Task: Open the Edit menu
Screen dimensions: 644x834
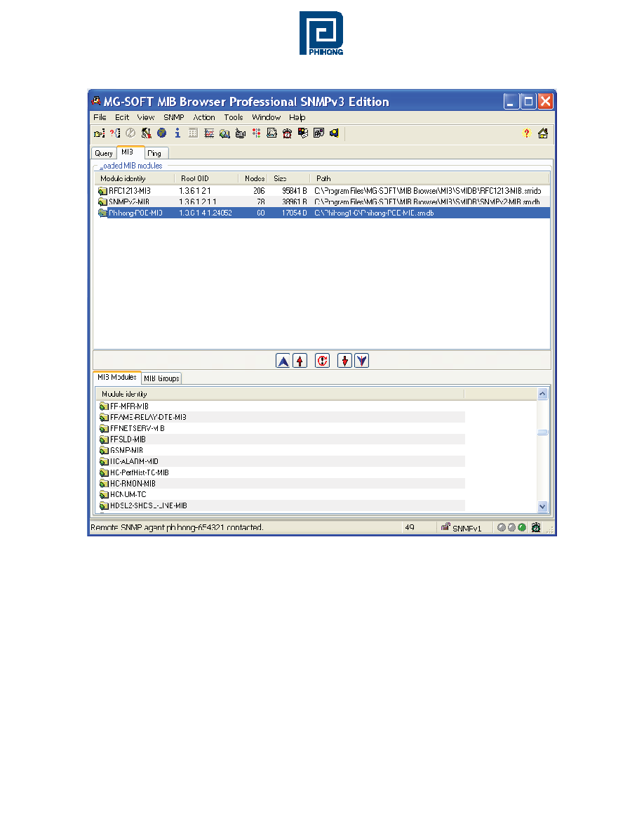Action: (122, 117)
